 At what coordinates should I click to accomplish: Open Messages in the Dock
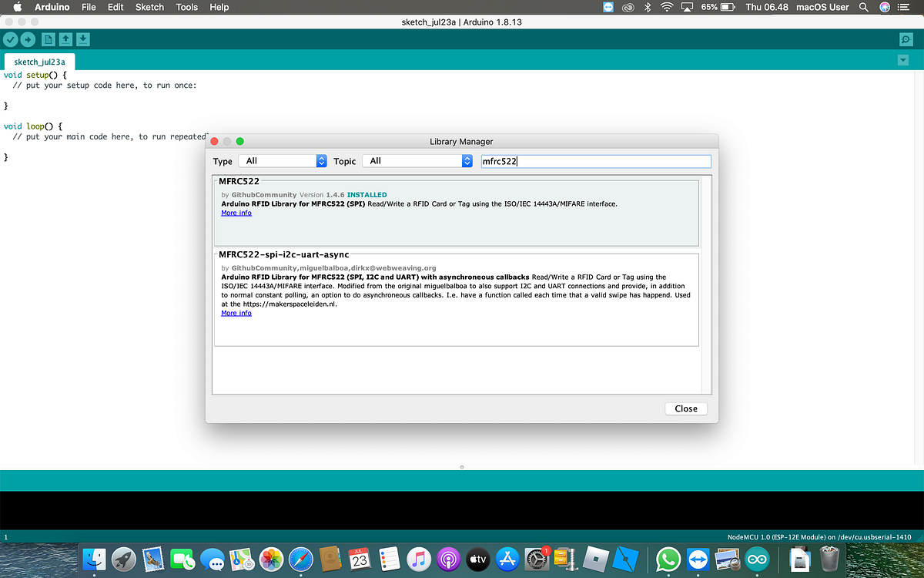[x=212, y=560]
